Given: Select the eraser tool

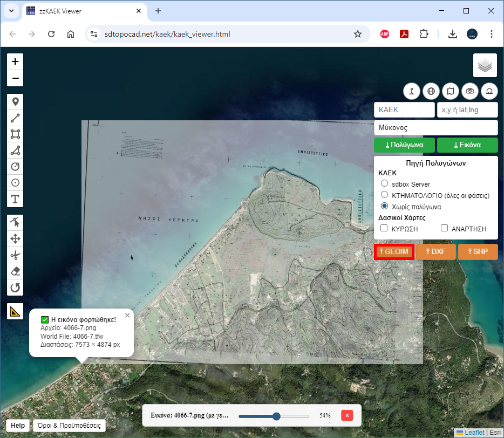Looking at the screenshot, I should 15,271.
